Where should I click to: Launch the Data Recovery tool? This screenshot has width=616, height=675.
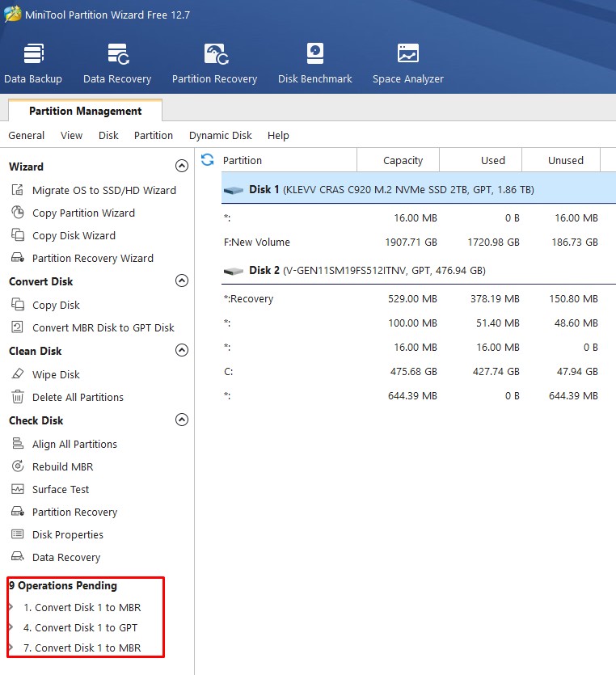(x=117, y=63)
